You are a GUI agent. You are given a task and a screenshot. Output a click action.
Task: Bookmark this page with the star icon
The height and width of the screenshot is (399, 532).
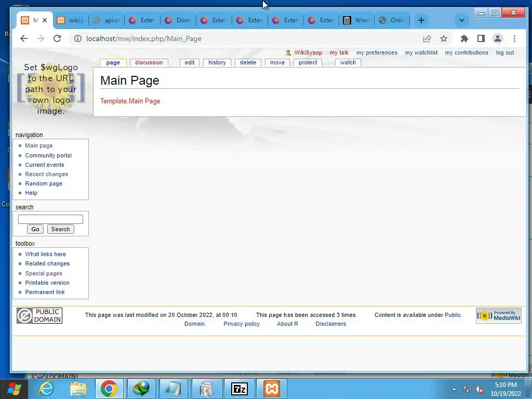pos(444,38)
